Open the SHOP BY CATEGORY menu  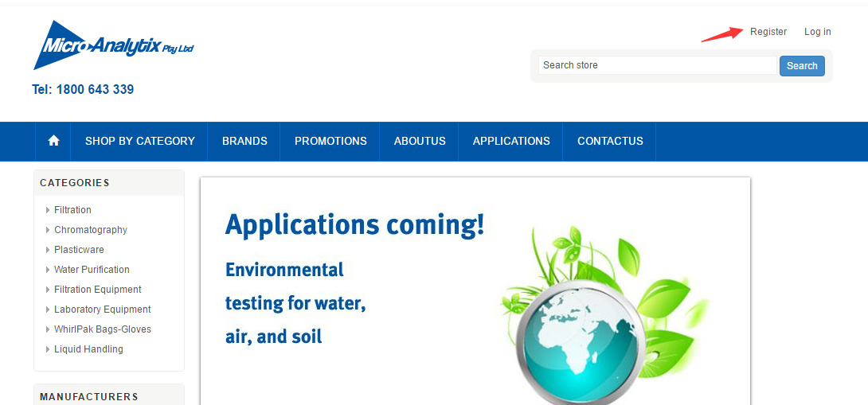[x=140, y=141]
